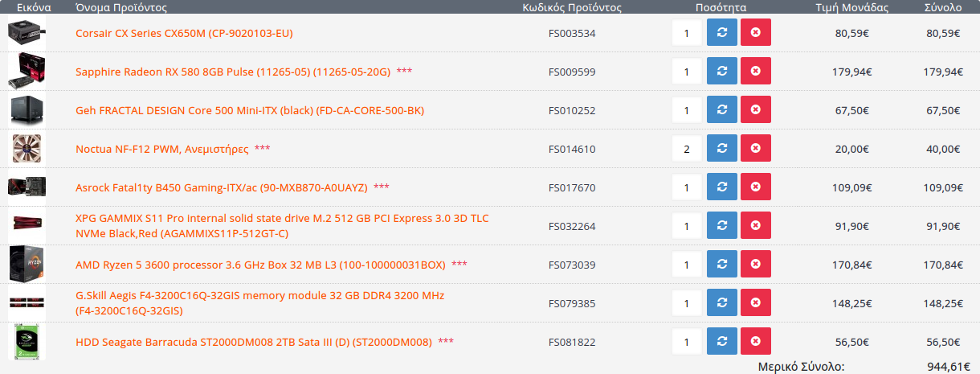
Task: Delete Sapphire Radeon RX 580 from cart
Action: coord(755,72)
